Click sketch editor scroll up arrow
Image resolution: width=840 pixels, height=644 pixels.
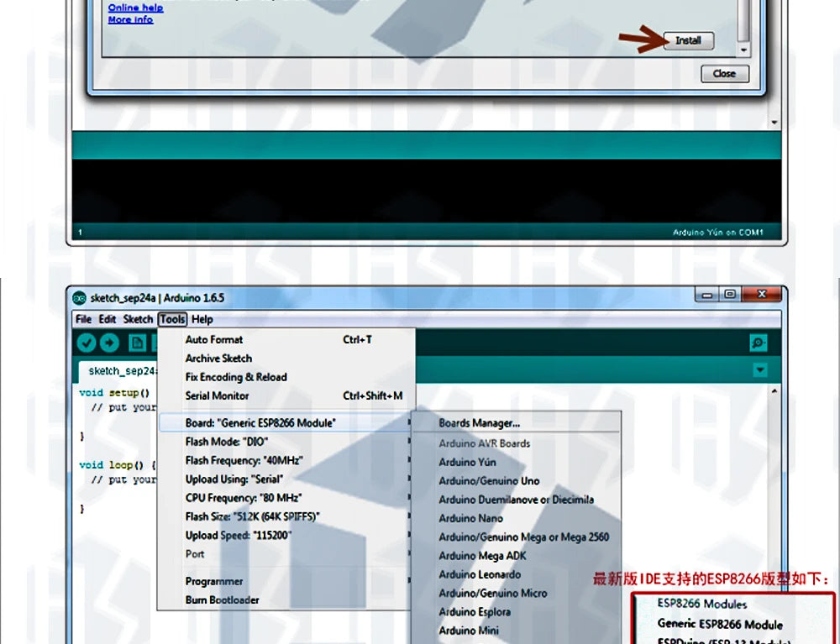point(774,391)
